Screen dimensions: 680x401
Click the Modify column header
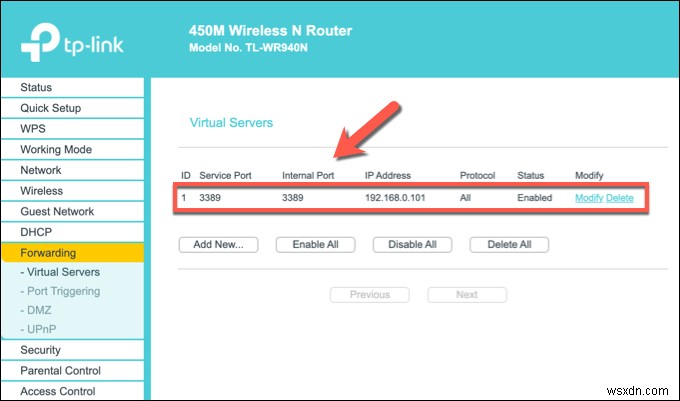[589, 176]
